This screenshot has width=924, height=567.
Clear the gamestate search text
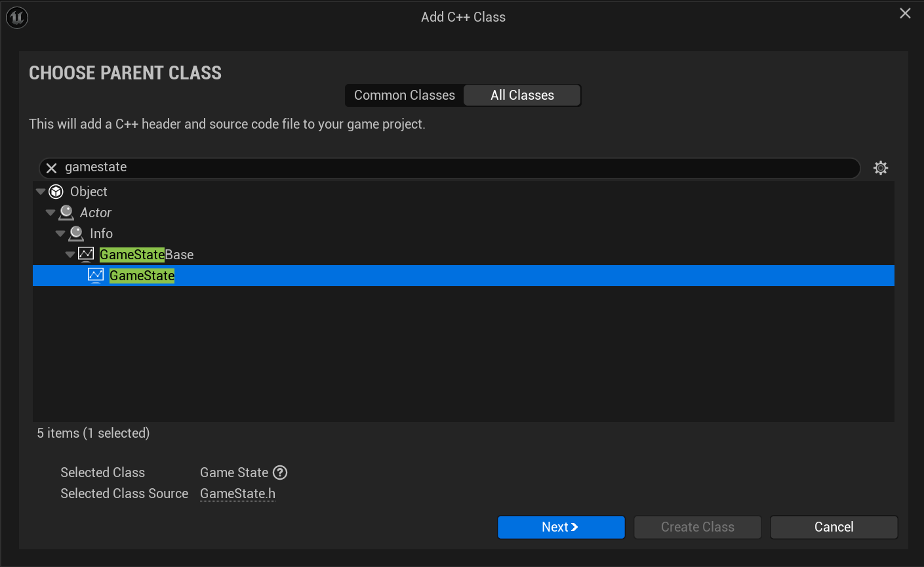click(x=52, y=168)
